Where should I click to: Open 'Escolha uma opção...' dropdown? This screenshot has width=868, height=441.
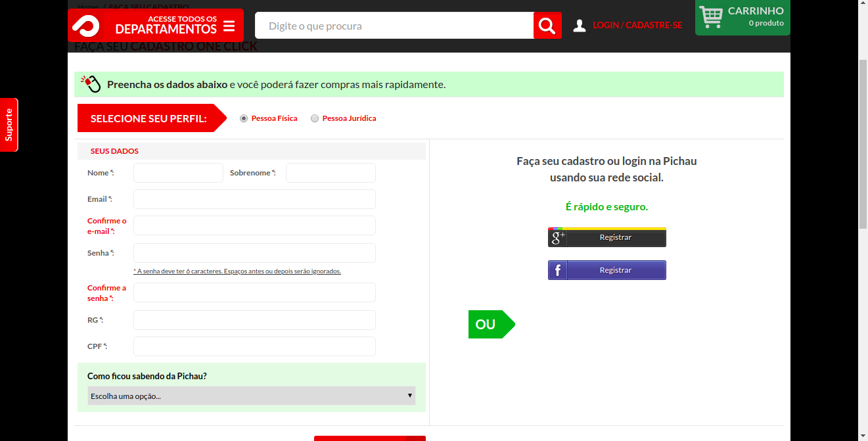pyautogui.click(x=252, y=396)
